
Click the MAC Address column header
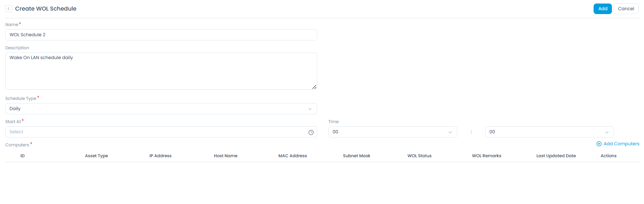coord(293,155)
